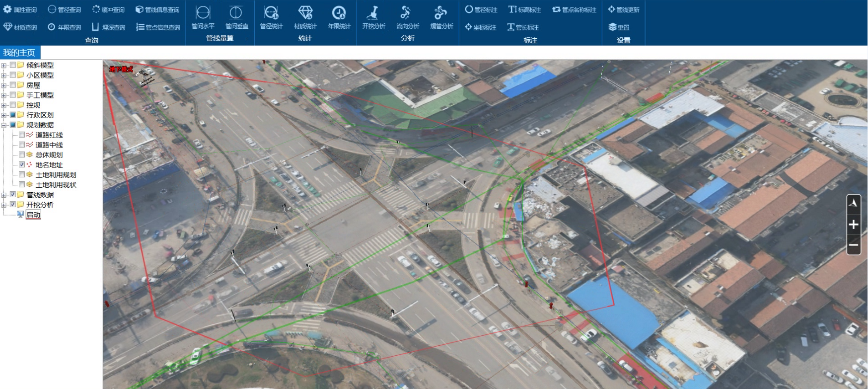Switch to the 我的主页 tab
Image resolution: width=868 pixels, height=389 pixels.
click(x=19, y=52)
